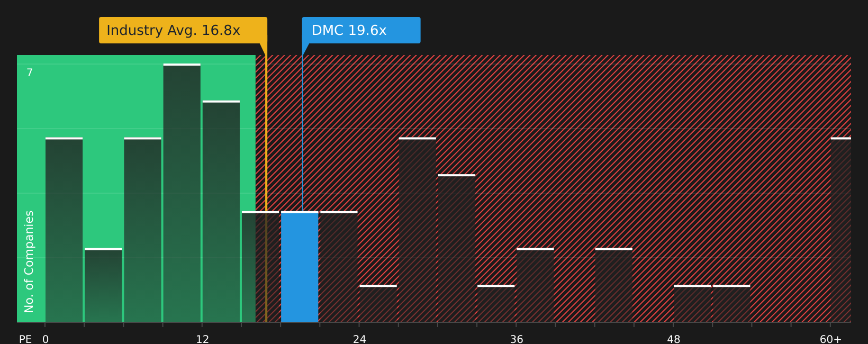
Task: Click the first bar, PE 0 to 3
Action: [x=64, y=230]
